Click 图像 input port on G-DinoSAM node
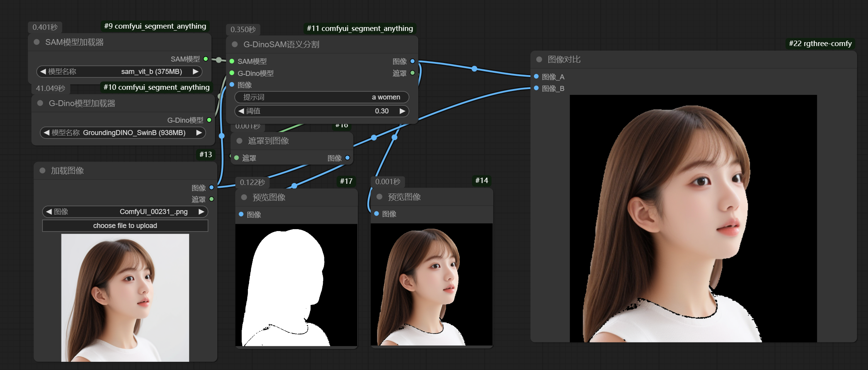 pyautogui.click(x=232, y=84)
